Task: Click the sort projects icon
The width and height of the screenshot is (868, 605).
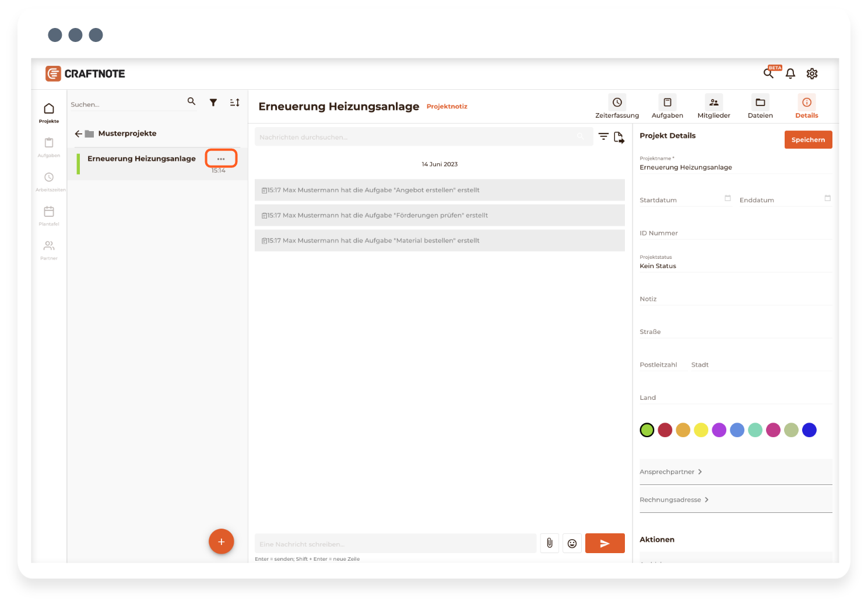Action: click(234, 103)
